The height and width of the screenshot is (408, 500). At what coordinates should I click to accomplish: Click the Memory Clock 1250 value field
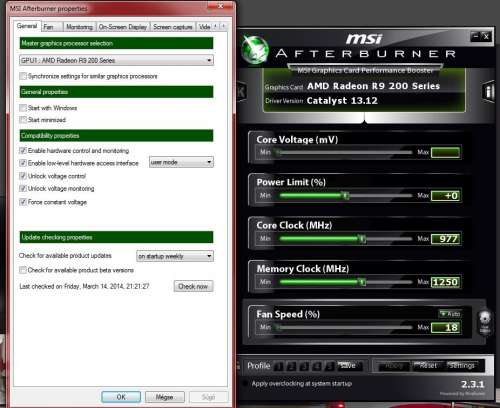(x=446, y=282)
